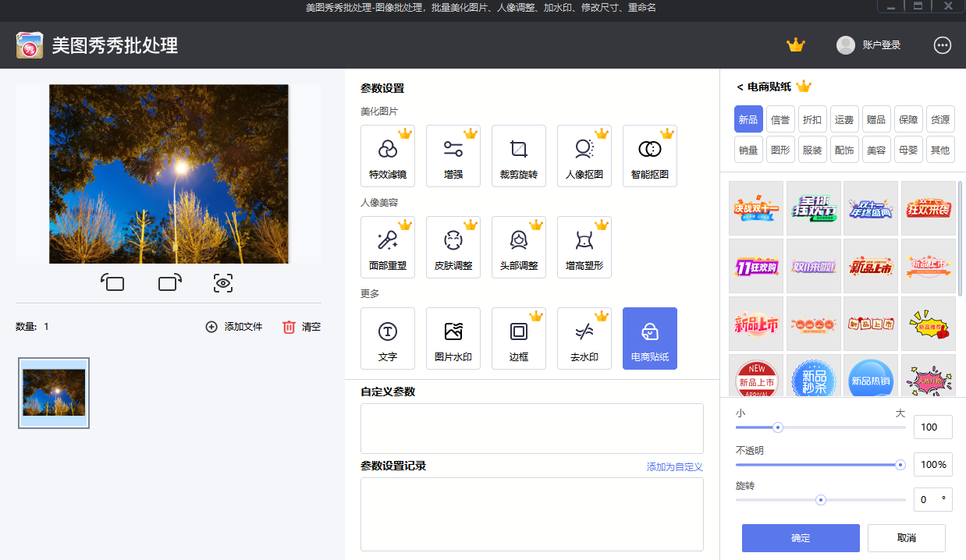Viewport: 966px width, 560px height.
Task: Click the 确定 confirm button
Action: pyautogui.click(x=800, y=537)
